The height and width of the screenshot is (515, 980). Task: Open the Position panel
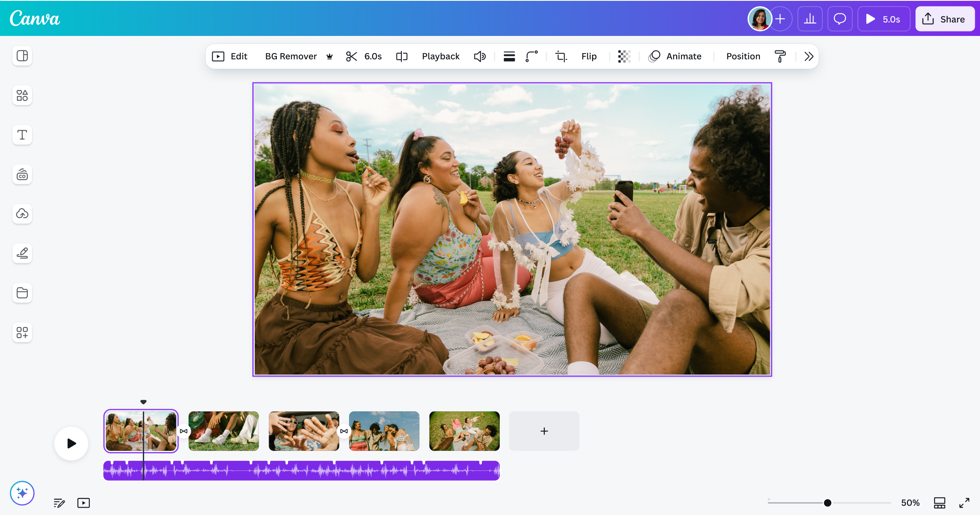pos(743,56)
